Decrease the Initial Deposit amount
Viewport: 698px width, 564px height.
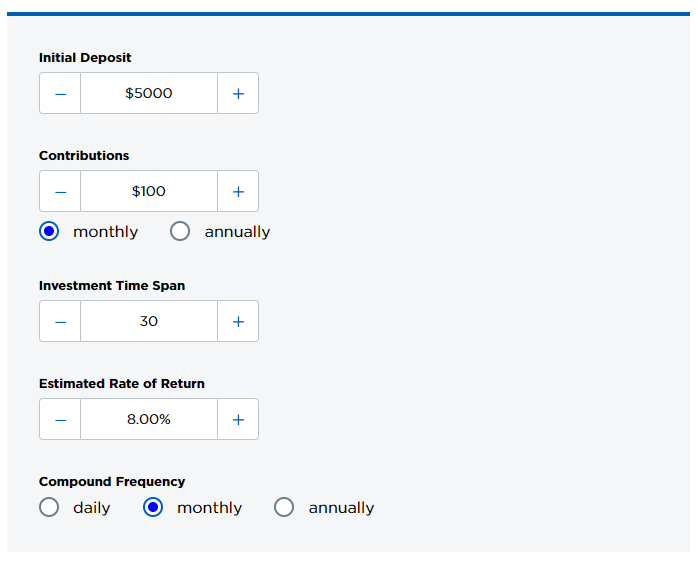60,93
